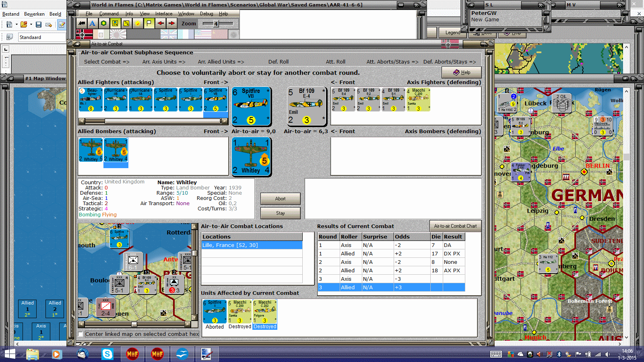Open the Debug menu

tap(206, 14)
